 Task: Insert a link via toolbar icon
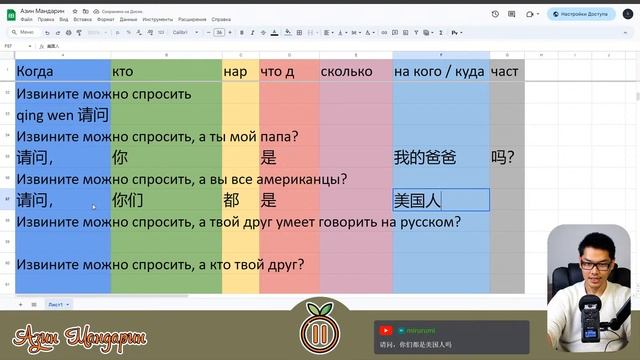[384, 33]
